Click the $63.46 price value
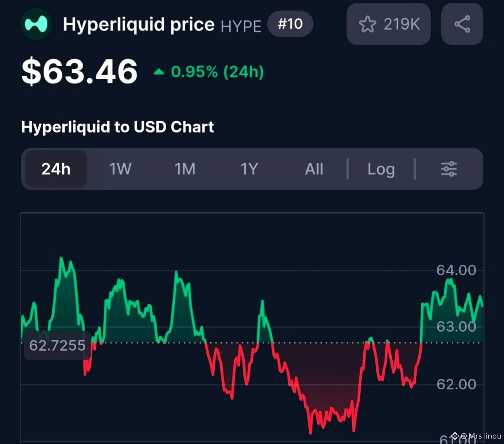Viewport: 504px width, 444px height. [79, 72]
